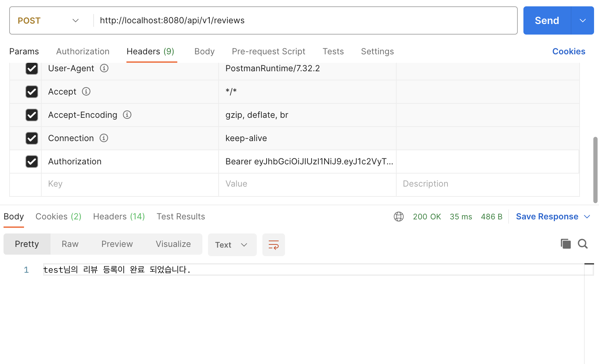Click the network globe icon

pyautogui.click(x=399, y=217)
